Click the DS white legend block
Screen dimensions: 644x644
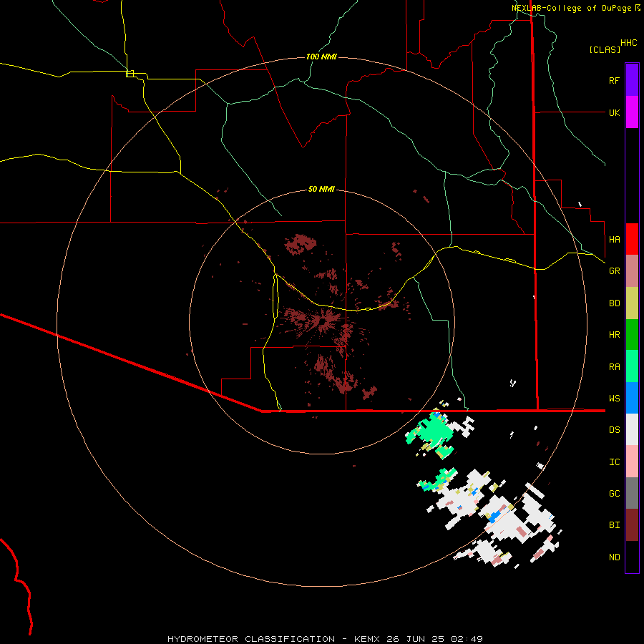coord(632,429)
